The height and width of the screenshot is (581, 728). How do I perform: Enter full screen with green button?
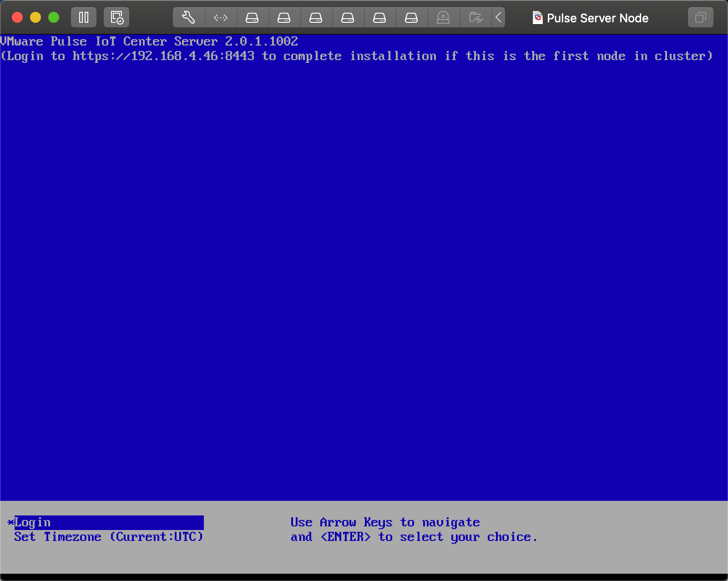click(x=54, y=18)
